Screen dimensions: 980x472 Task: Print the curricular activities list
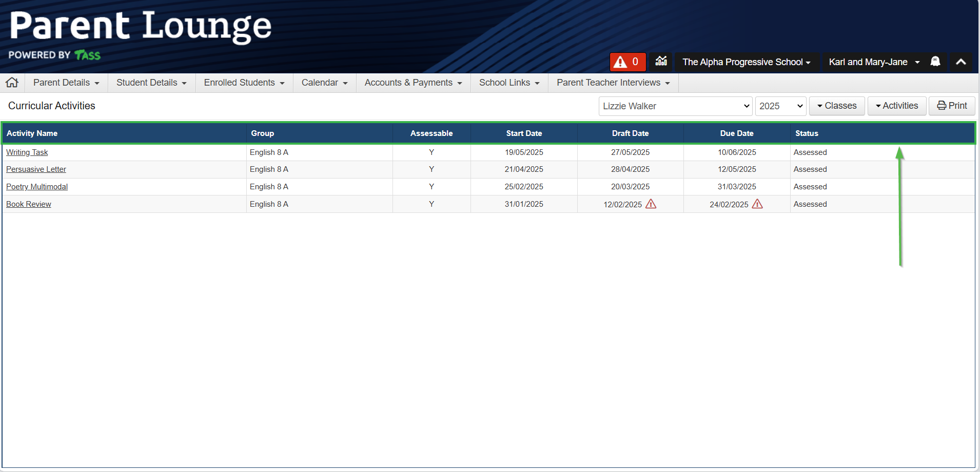tap(952, 106)
